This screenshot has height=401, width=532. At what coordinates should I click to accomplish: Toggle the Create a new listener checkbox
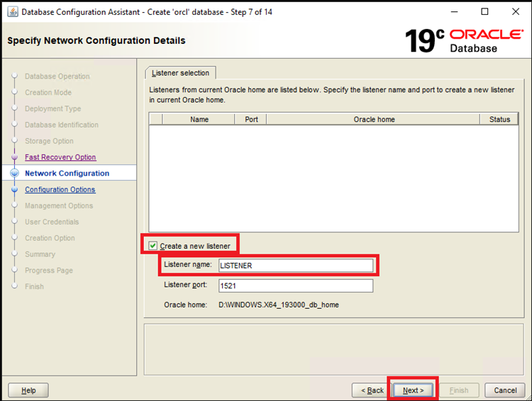153,246
